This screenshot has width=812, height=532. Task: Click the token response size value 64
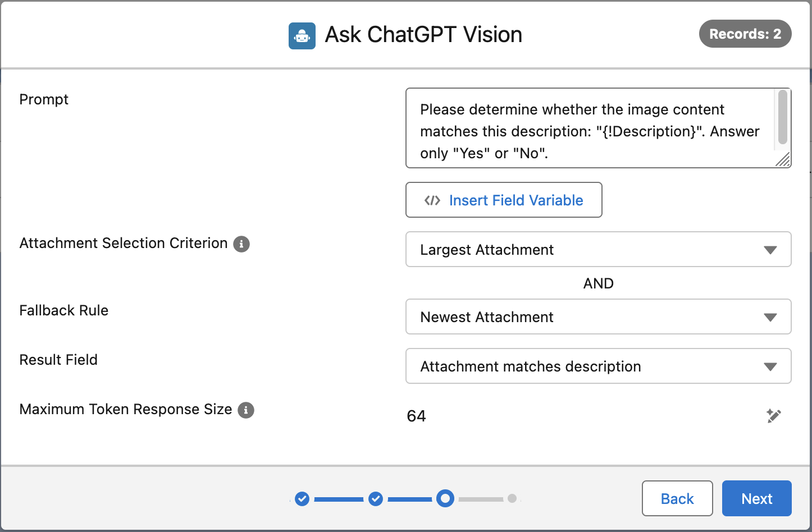[x=417, y=416]
